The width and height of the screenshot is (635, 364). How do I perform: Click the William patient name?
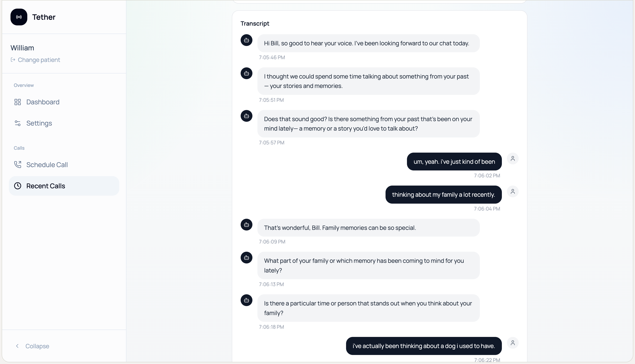click(x=22, y=48)
